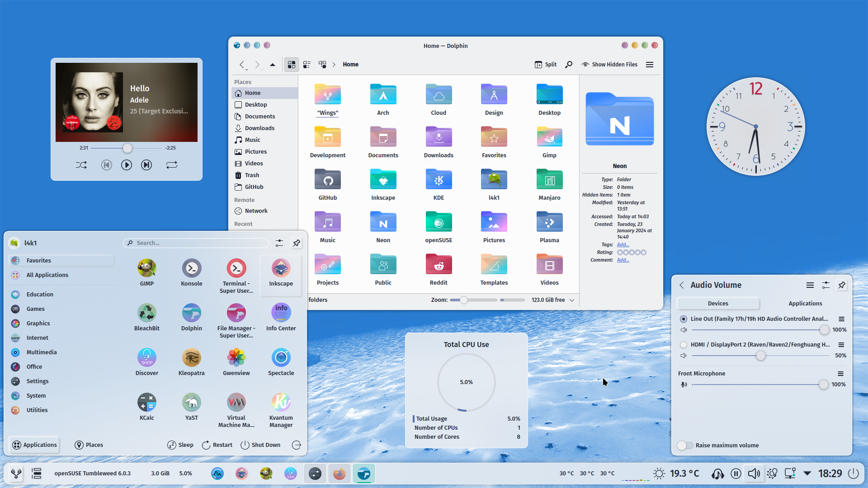Expand the free space dropdown arrow
The height and width of the screenshot is (488, 868).
click(572, 300)
